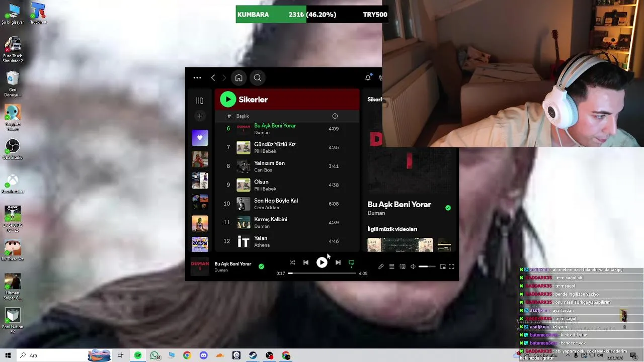Open the Spotify miniplayer icon
Screen dimensions: 644x362
443,266
